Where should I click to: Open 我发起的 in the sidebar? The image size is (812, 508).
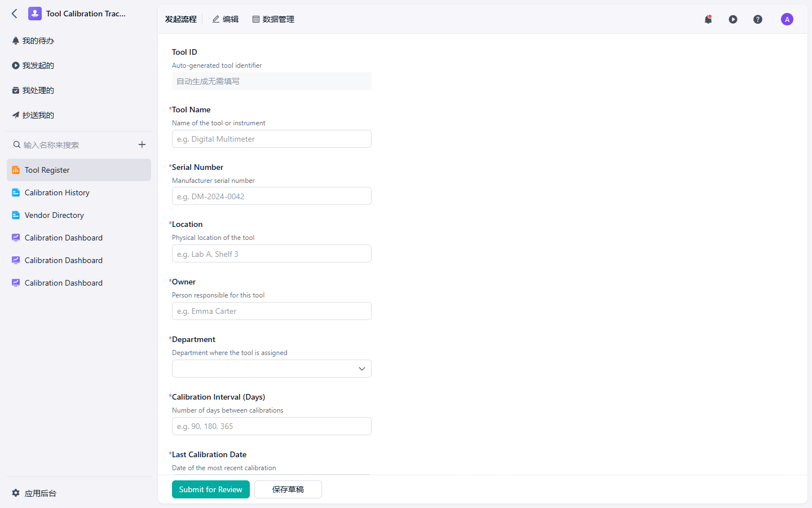(x=79, y=65)
